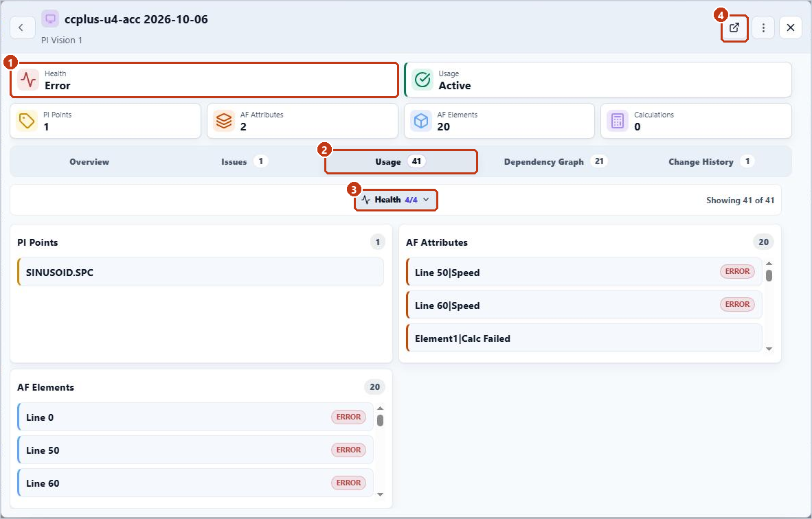Click the AF Elements cube icon
The height and width of the screenshot is (519, 812).
tap(421, 121)
